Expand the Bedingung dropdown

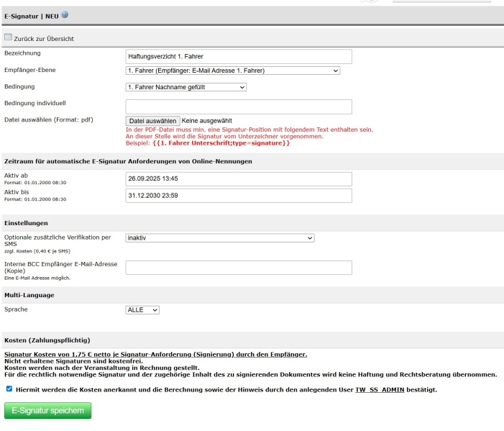point(185,88)
